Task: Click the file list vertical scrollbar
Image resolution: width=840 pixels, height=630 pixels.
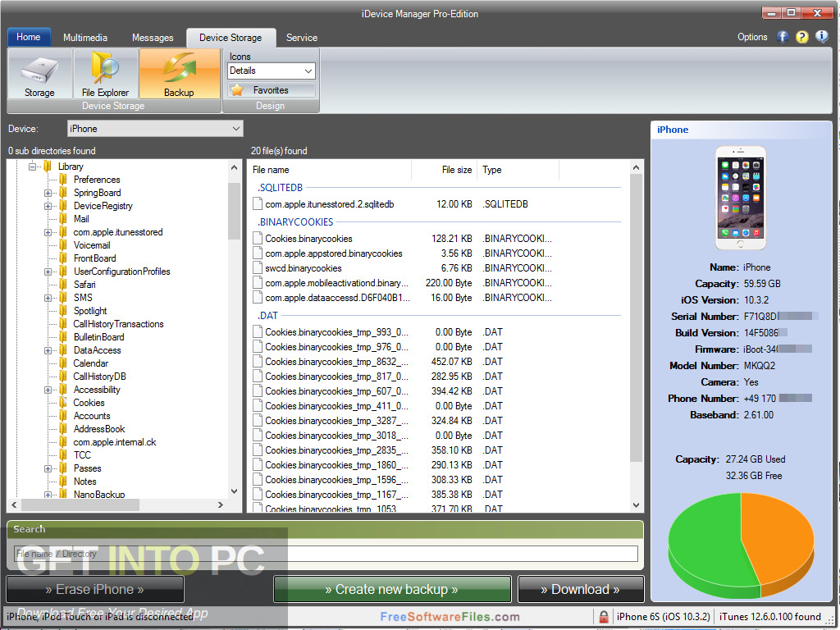Action: tap(636, 318)
